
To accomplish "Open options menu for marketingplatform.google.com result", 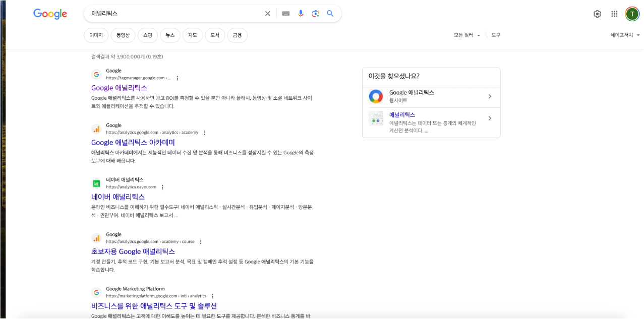I will click(212, 296).
